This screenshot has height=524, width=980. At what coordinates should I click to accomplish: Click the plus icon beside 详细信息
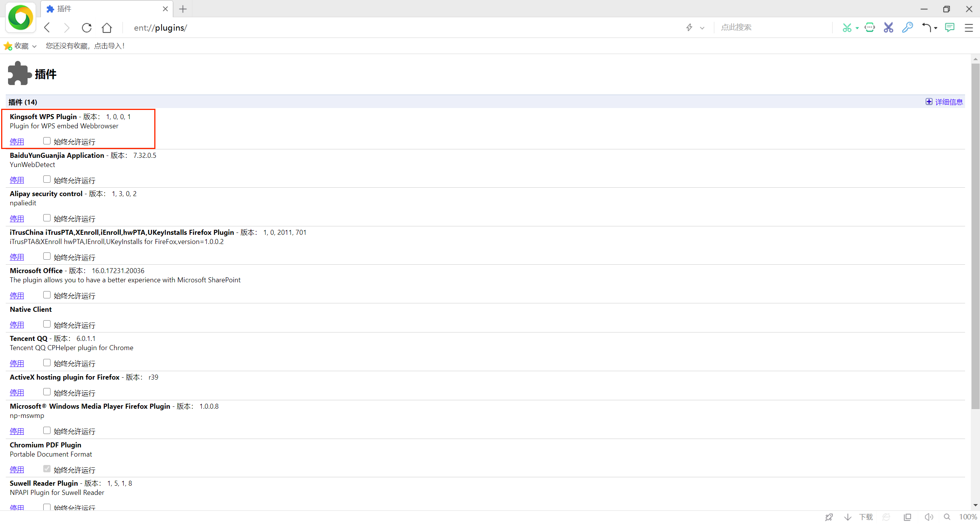point(929,102)
